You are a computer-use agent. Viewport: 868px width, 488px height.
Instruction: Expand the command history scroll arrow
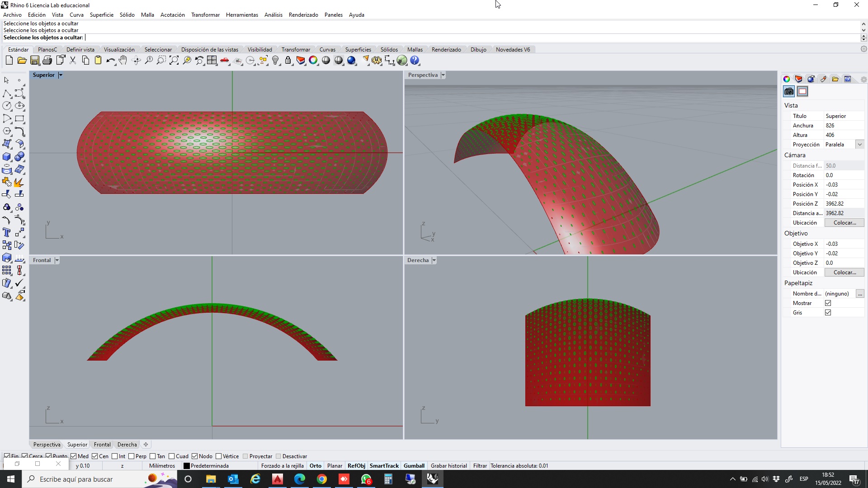point(863,24)
